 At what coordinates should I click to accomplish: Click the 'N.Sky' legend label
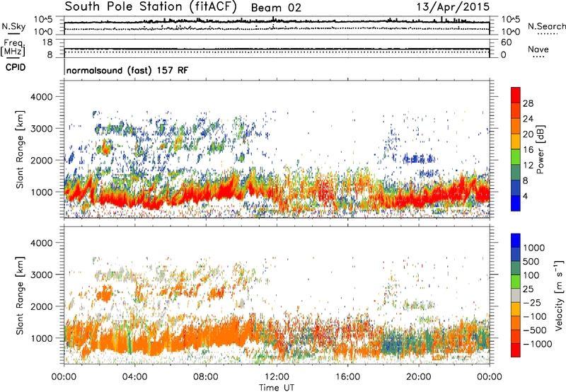tap(13, 26)
